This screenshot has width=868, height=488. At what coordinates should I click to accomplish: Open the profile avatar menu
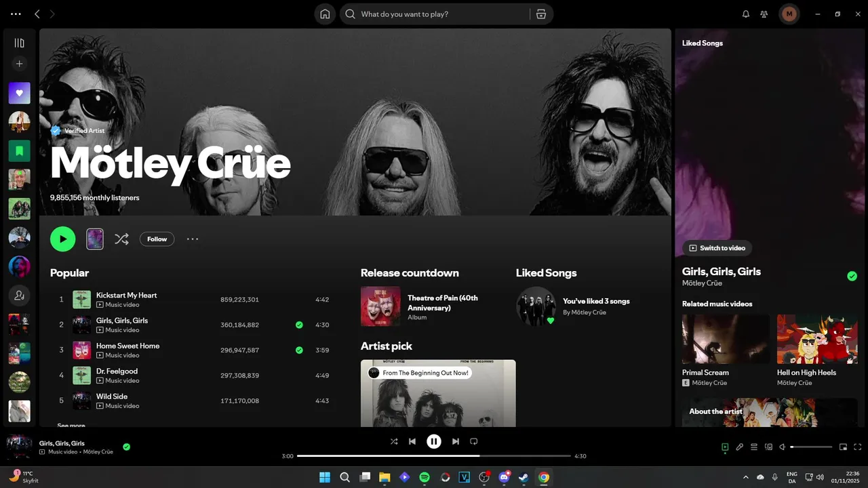789,14
